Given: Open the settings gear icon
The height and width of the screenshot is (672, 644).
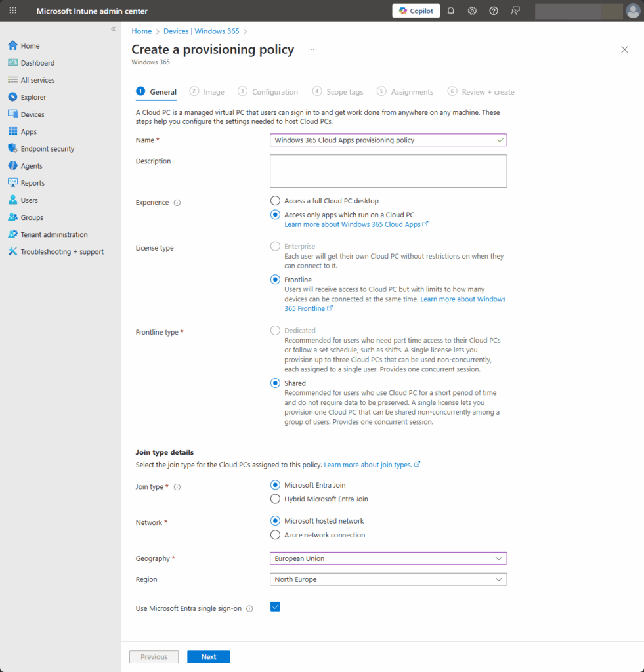Looking at the screenshot, I should click(x=472, y=11).
